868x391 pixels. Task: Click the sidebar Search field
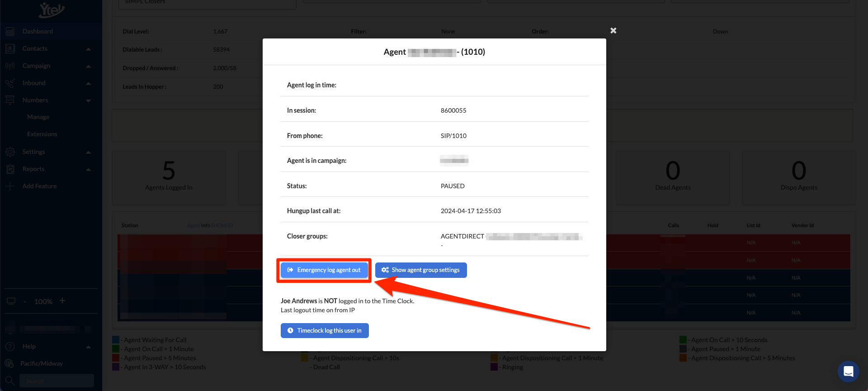56,381
